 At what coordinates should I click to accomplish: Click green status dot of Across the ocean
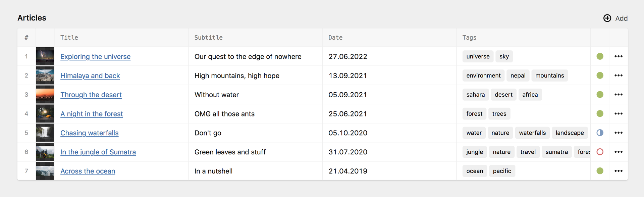[x=600, y=171]
